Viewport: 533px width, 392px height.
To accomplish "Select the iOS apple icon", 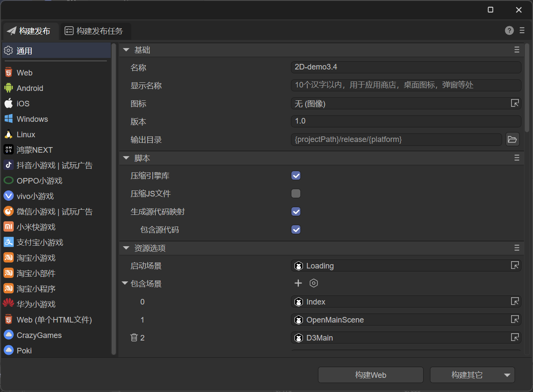I will tap(9, 103).
